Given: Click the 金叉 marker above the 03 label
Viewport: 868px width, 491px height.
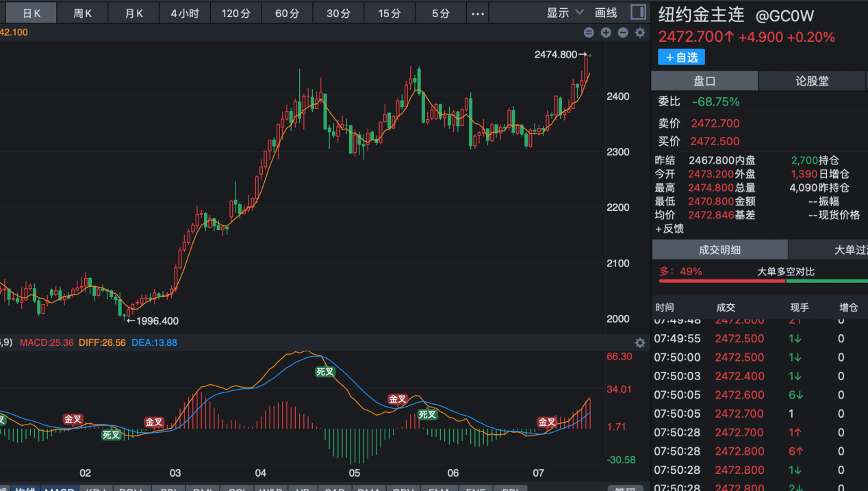Looking at the screenshot, I should (154, 422).
